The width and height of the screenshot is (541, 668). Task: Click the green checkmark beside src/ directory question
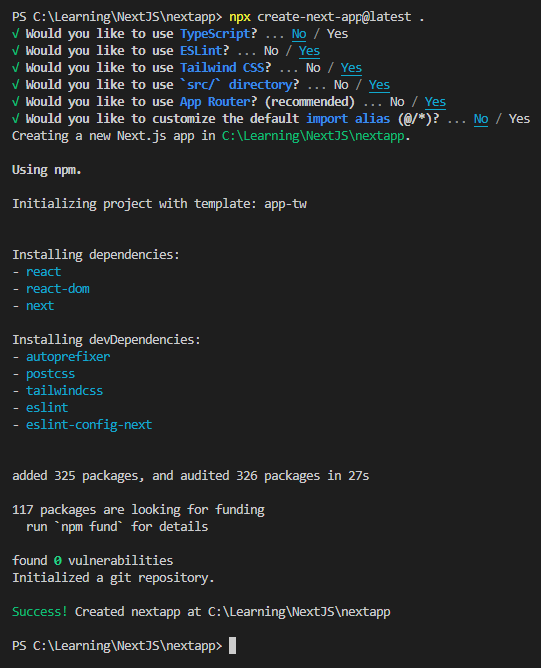click(x=16, y=85)
